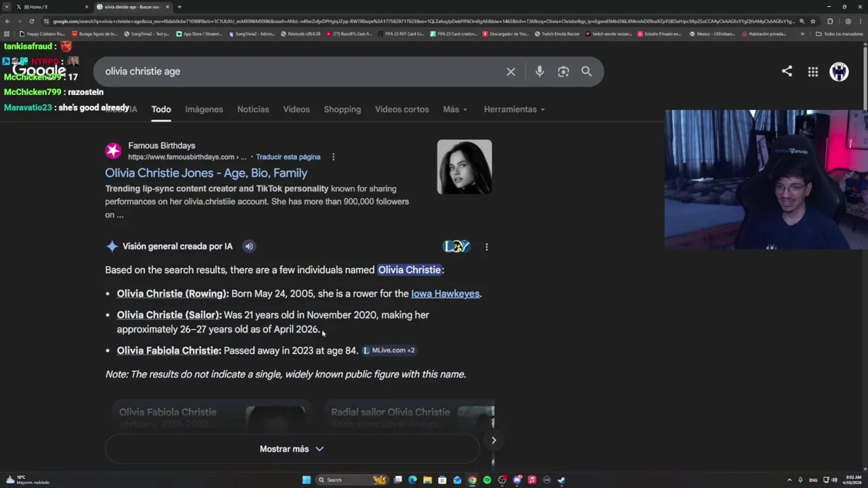Open the Apple Music taskbar icon
Image resolution: width=868 pixels, height=488 pixels.
point(532,480)
